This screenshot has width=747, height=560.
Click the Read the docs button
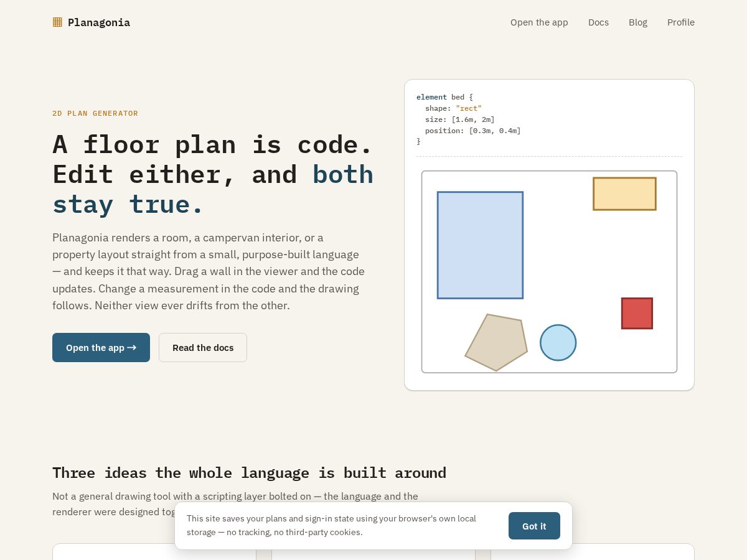coord(203,347)
